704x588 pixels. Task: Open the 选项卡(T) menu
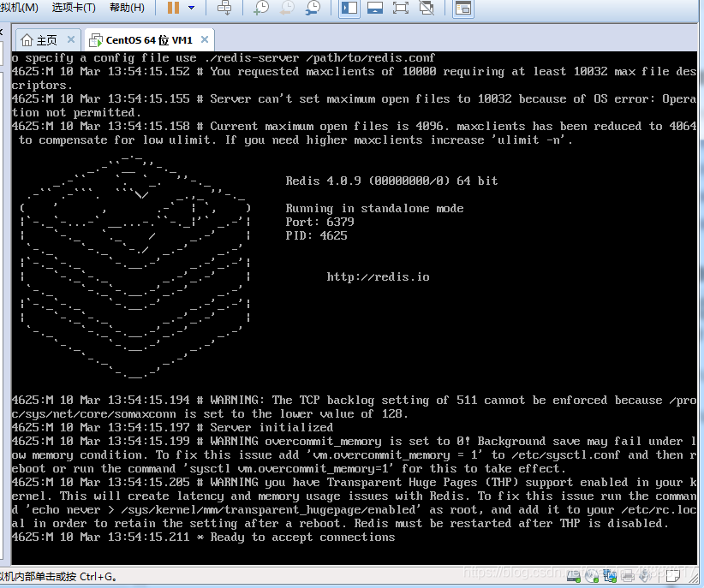(x=74, y=8)
